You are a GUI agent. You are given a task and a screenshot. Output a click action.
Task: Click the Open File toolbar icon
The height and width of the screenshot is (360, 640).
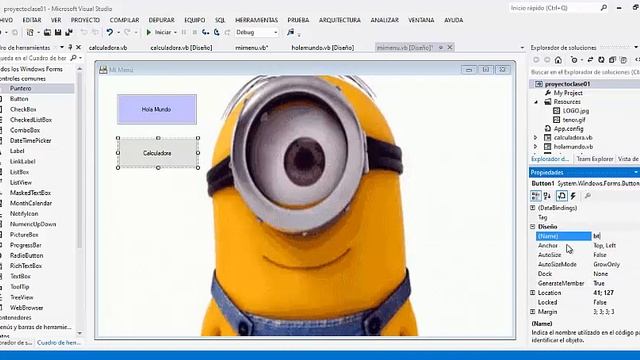(x=47, y=32)
